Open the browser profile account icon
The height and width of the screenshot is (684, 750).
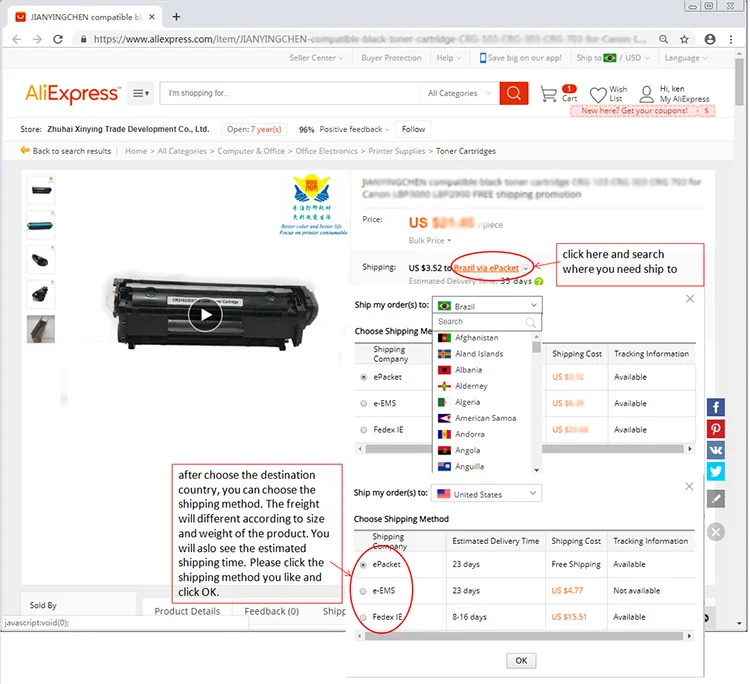(710, 39)
